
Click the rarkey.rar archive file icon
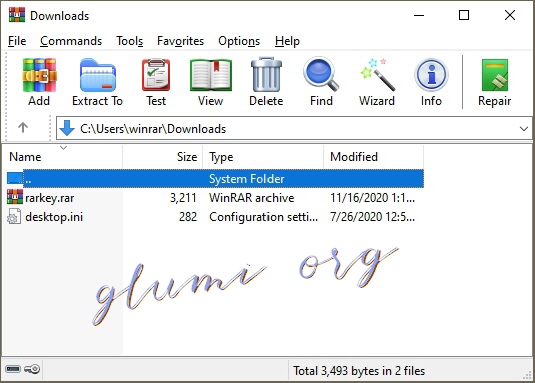tap(15, 197)
